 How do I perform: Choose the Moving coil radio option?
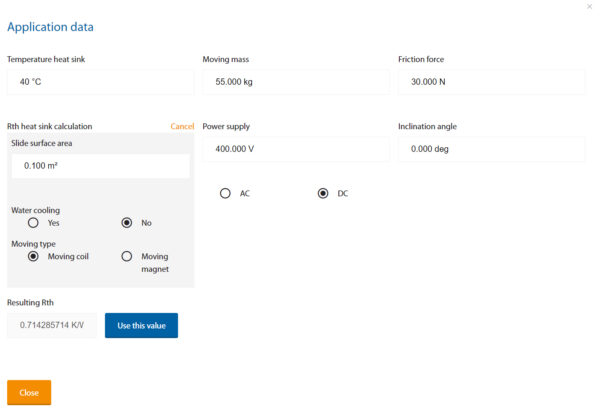33,256
